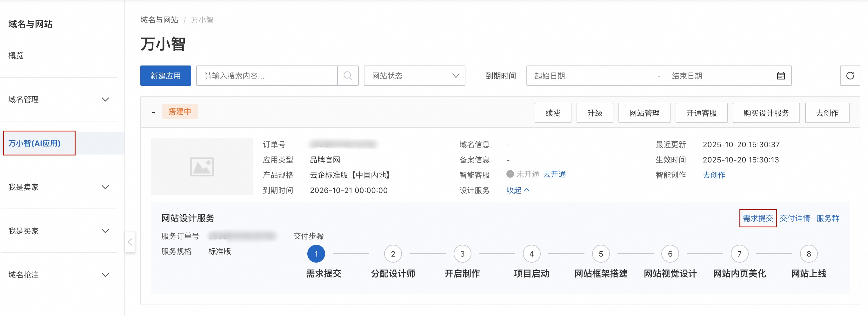Viewport: 868px width, 316px height.
Task: Click the 新建应用 button
Action: 165,76
